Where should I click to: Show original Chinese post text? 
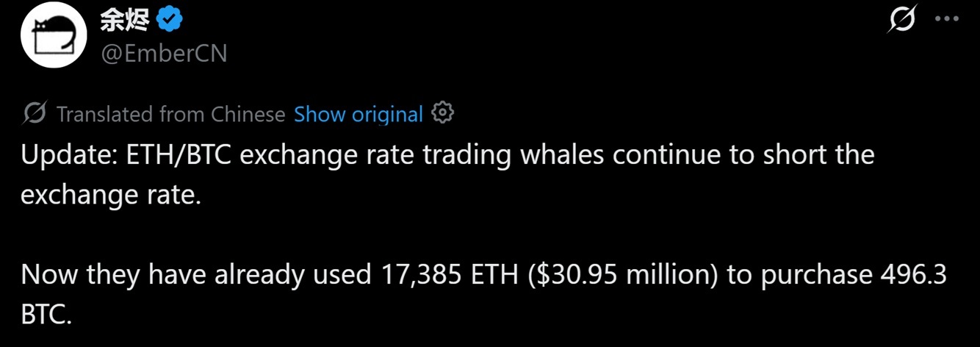point(359,114)
